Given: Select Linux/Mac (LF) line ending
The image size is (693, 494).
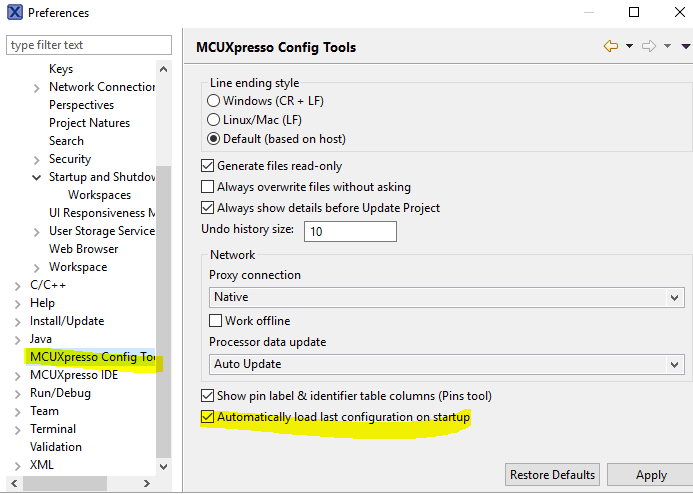Looking at the screenshot, I should point(213,120).
